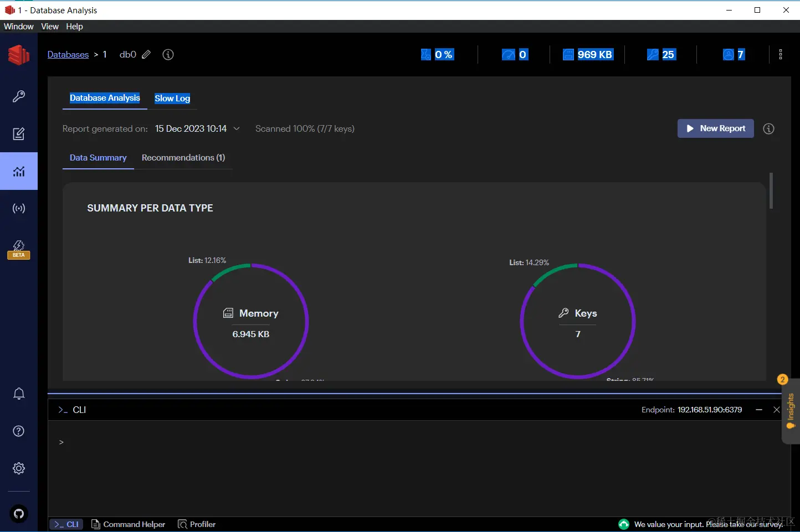Toggle the CLI button in bottom bar
The width and height of the screenshot is (800, 532).
click(66, 524)
